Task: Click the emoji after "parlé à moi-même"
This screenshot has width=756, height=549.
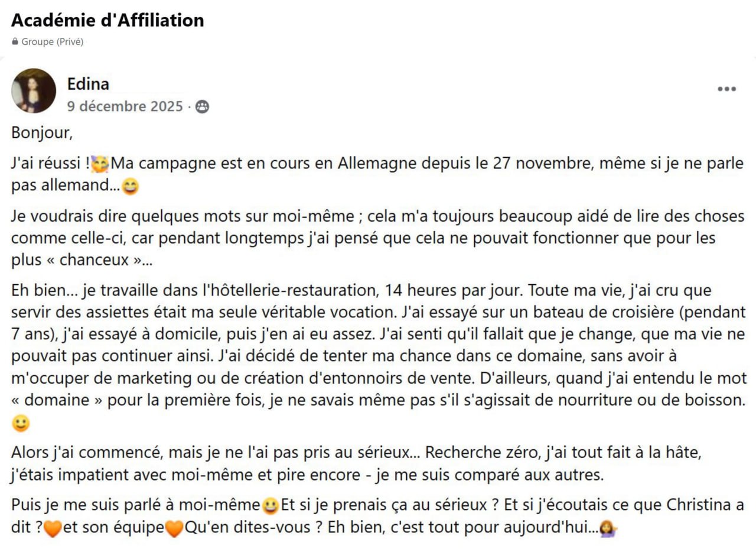Action: [271, 506]
